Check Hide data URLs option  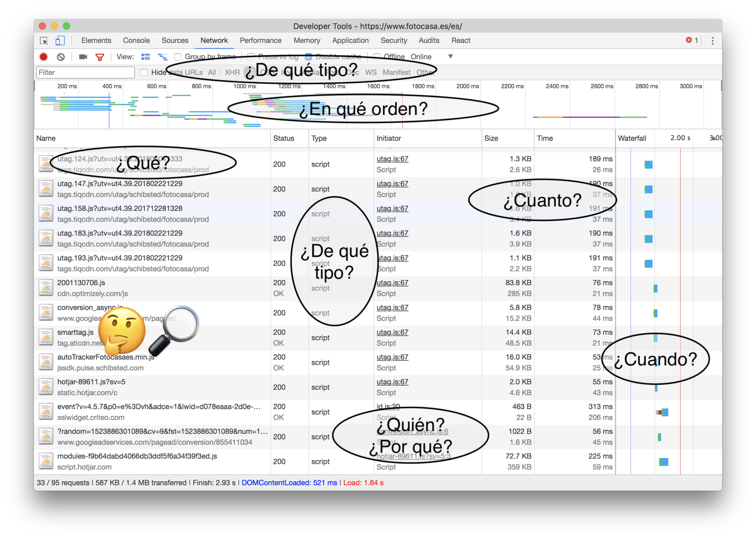tap(144, 72)
